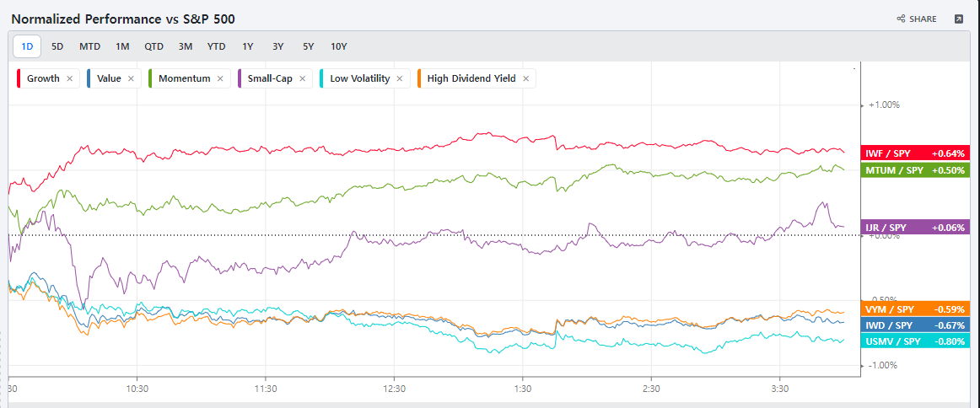This screenshot has height=408, width=980.
Task: Click the USMV / SPY value label
Action: pyautogui.click(x=914, y=341)
